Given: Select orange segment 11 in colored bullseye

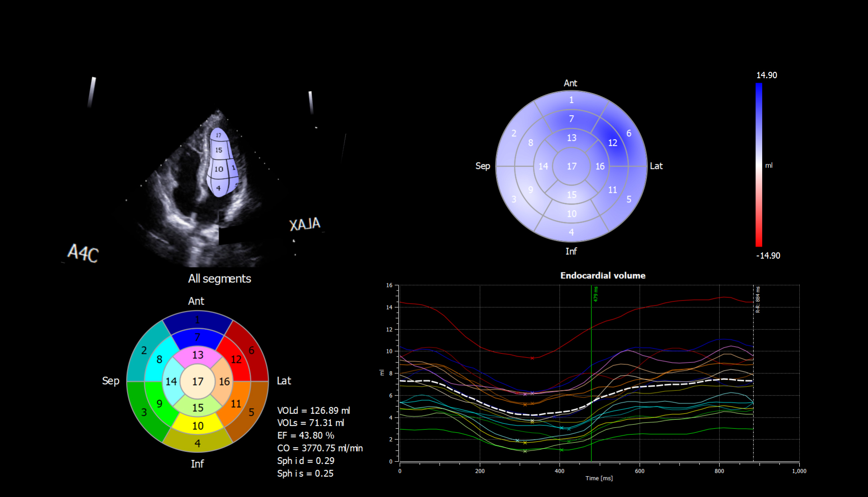Looking at the screenshot, I should coord(236,403).
